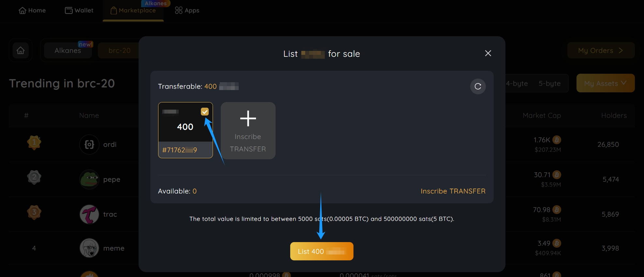Click the refresh icon in Transferable panel
This screenshot has width=644, height=277.
coord(478,86)
